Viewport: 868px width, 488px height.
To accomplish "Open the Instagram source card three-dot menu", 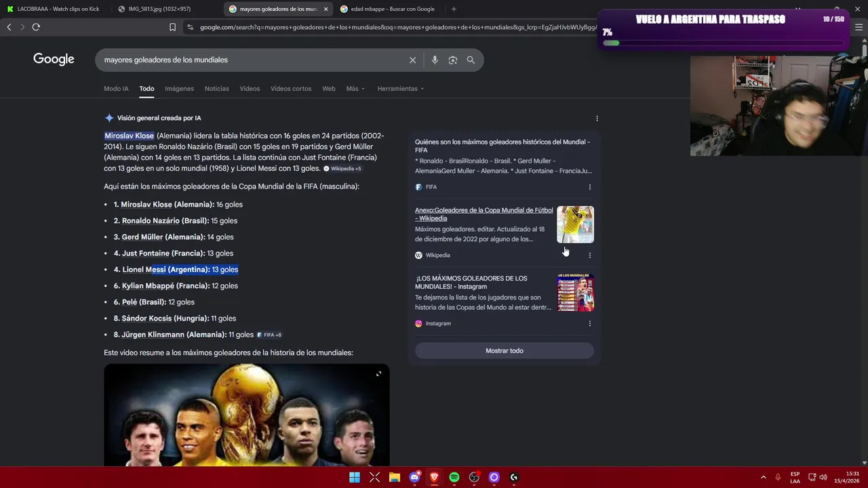I will (589, 323).
